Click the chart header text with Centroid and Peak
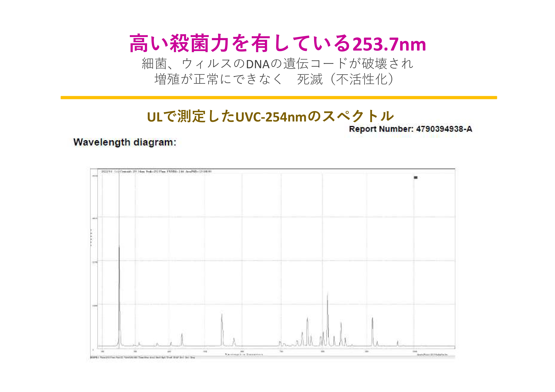 (156, 171)
